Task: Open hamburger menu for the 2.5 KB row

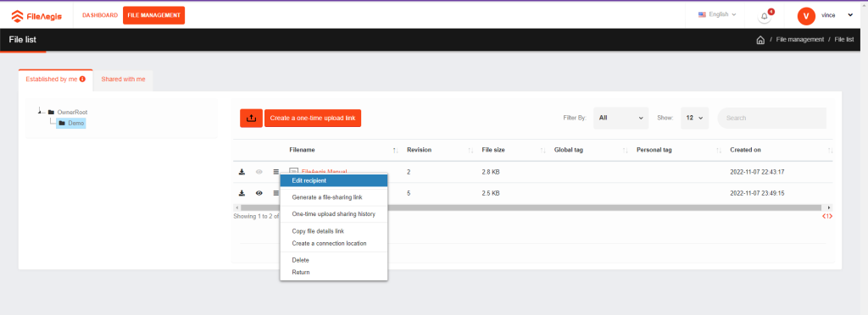Action: pos(275,193)
